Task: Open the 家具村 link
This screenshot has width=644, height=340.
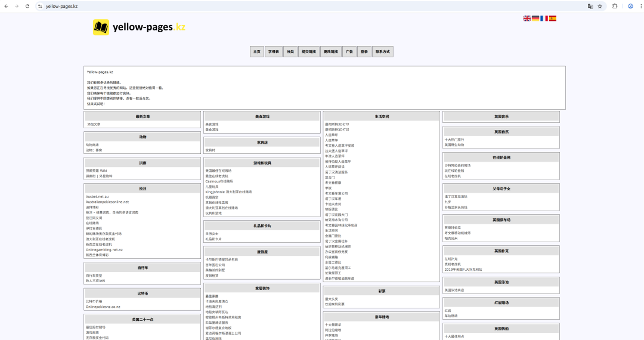Action: point(210,150)
